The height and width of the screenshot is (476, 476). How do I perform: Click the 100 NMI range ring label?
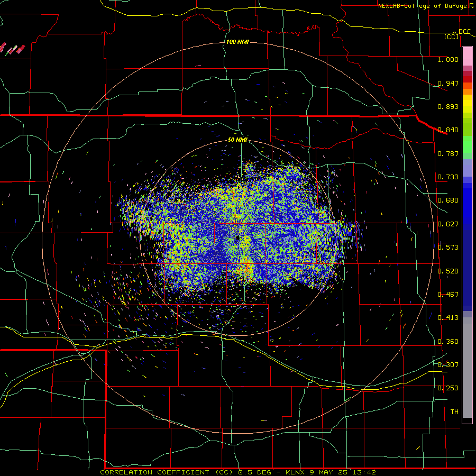click(x=237, y=42)
